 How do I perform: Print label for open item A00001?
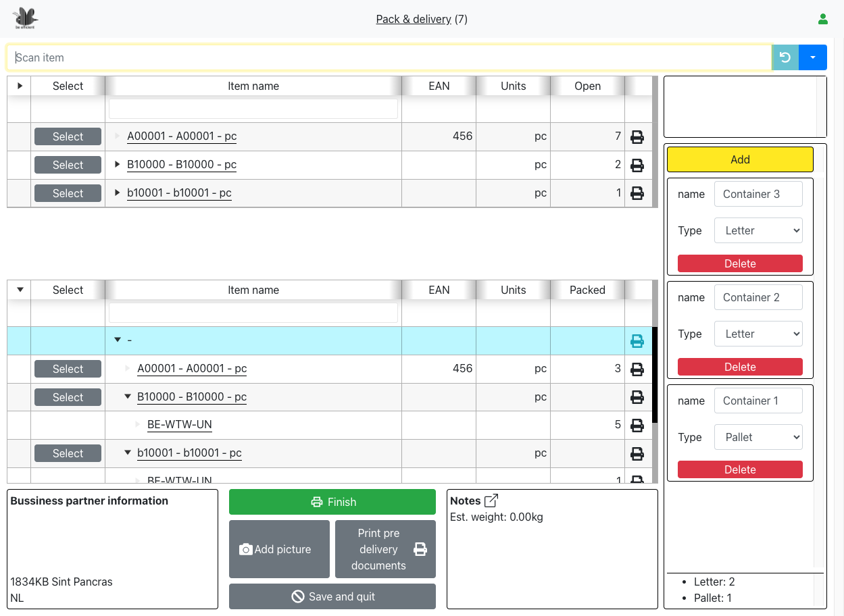[x=637, y=137]
